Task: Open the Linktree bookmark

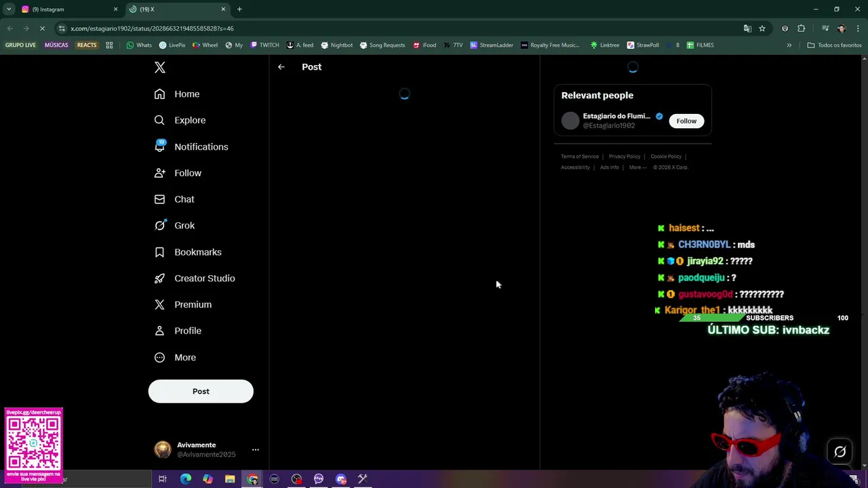Action: [x=604, y=45]
